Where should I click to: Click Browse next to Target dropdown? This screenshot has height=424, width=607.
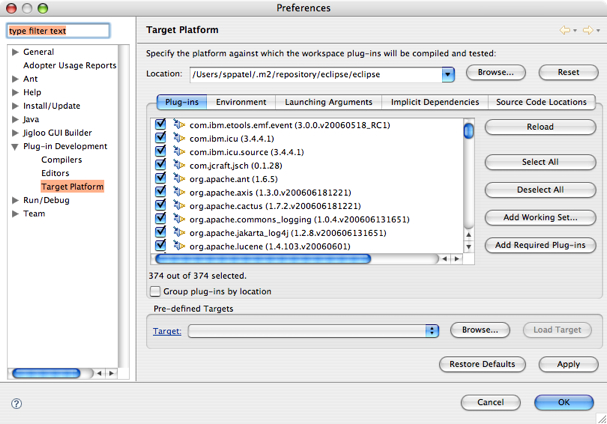480,330
